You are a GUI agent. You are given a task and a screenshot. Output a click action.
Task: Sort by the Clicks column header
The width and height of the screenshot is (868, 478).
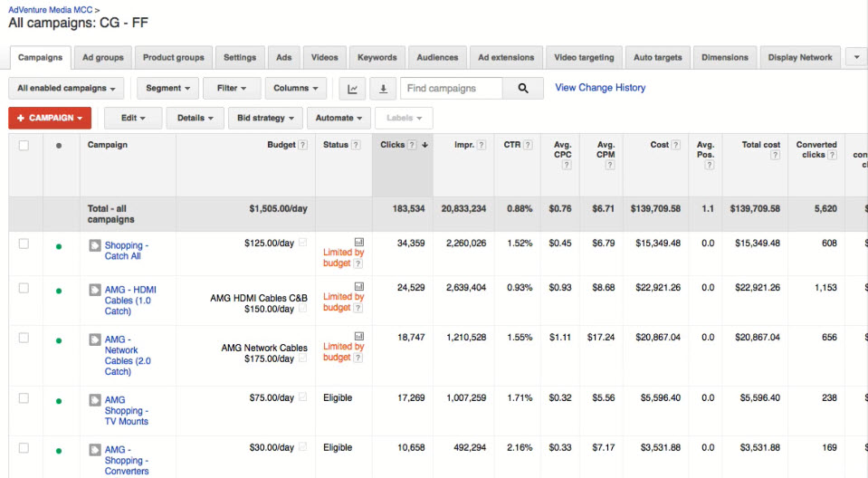[393, 145]
